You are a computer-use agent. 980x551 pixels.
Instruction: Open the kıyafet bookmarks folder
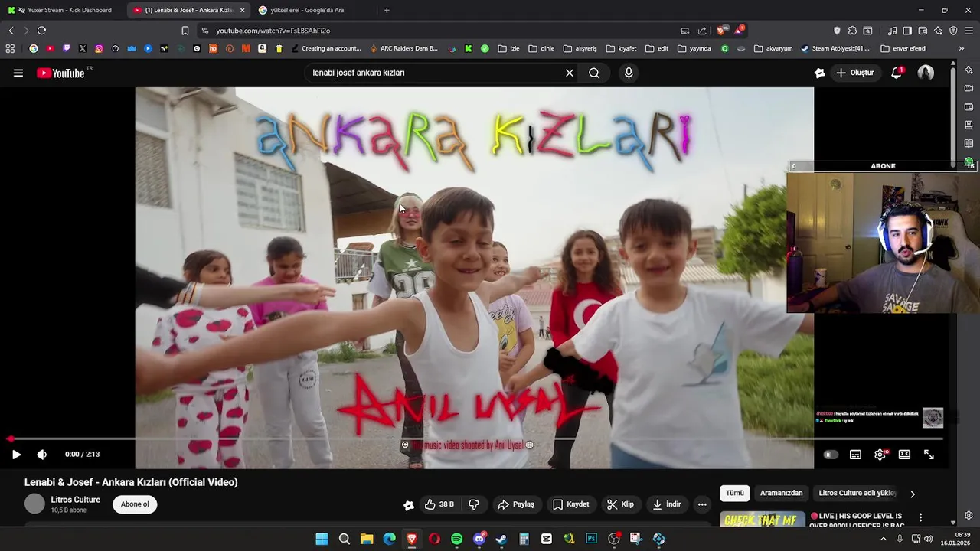click(x=621, y=48)
